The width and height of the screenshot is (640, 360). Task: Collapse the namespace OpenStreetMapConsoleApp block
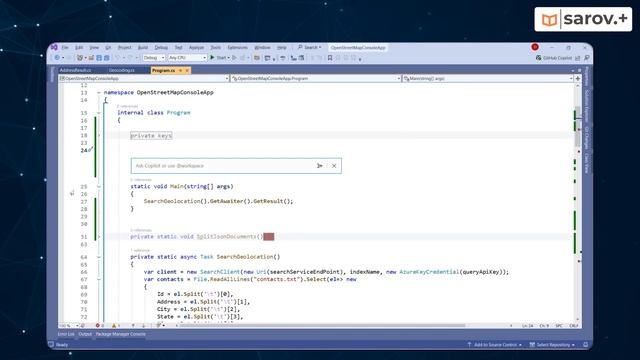point(99,93)
